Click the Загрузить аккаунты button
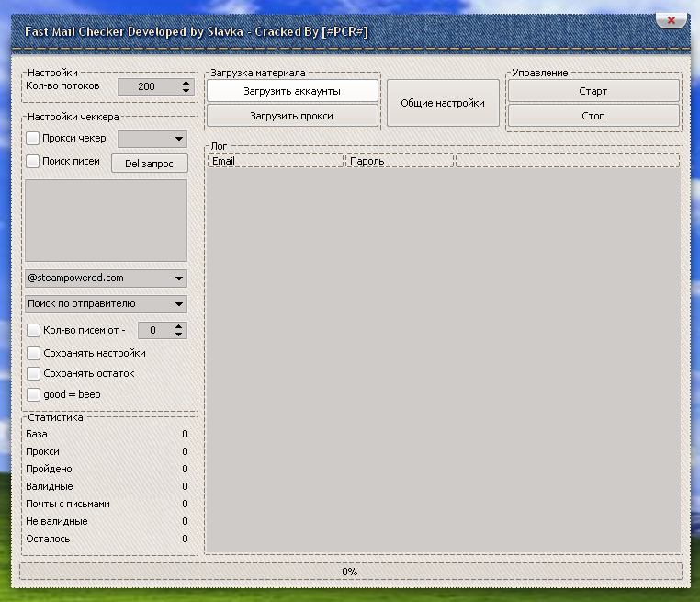This screenshot has height=602, width=700. (292, 91)
